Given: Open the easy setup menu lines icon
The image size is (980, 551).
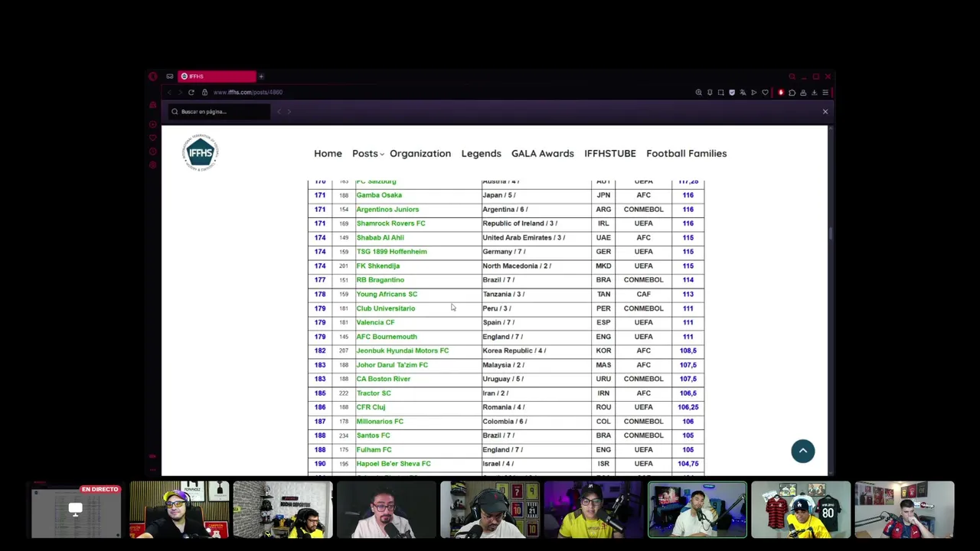Looking at the screenshot, I should click(825, 93).
